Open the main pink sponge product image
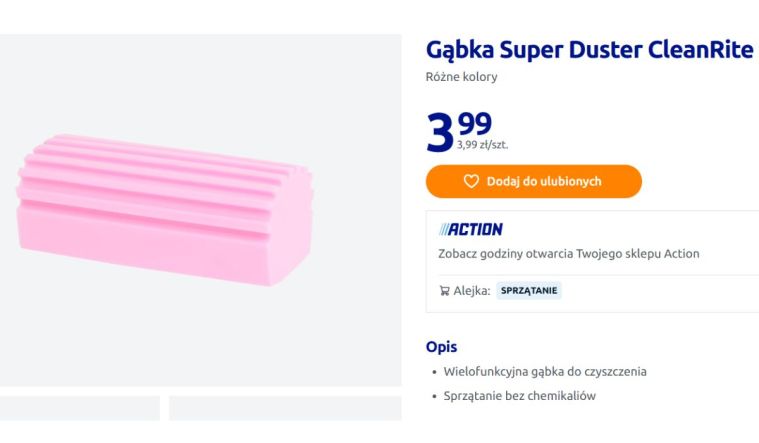The image size is (759, 443). pos(165,208)
